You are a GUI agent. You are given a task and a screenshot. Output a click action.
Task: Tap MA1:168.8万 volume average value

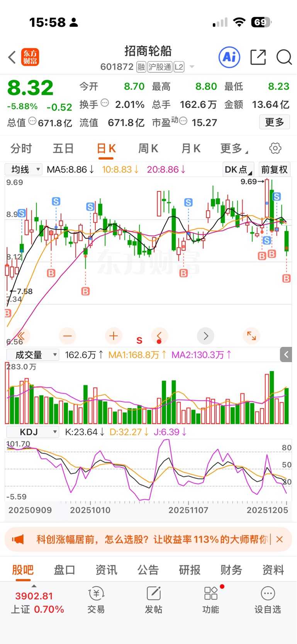tap(138, 355)
